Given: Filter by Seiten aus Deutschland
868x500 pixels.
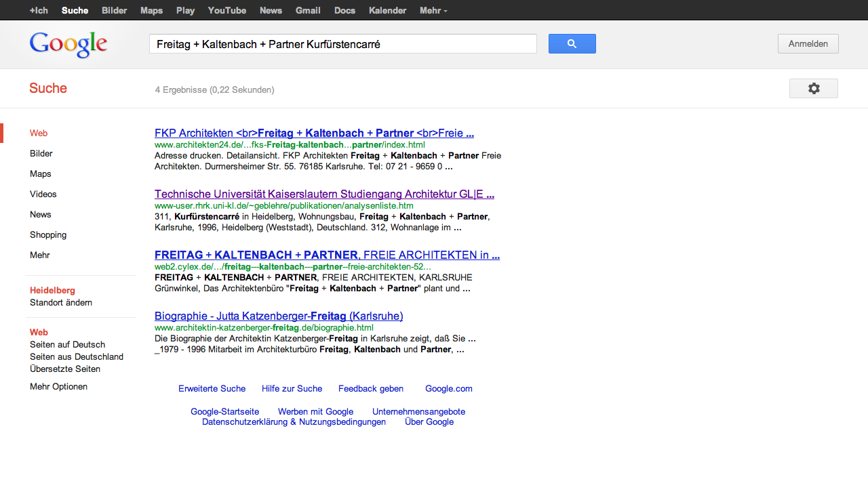Looking at the screenshot, I should click(x=77, y=357).
